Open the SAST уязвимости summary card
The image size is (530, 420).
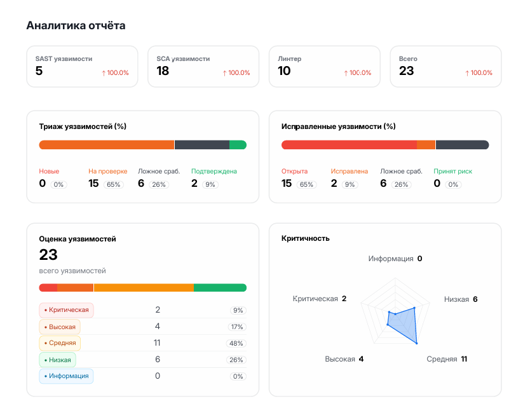[x=82, y=67]
